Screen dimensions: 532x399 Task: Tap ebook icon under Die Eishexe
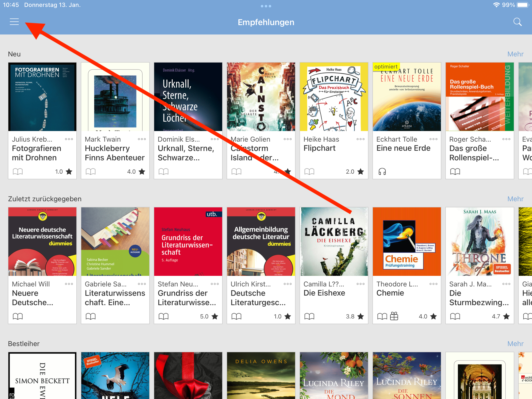tap(309, 316)
